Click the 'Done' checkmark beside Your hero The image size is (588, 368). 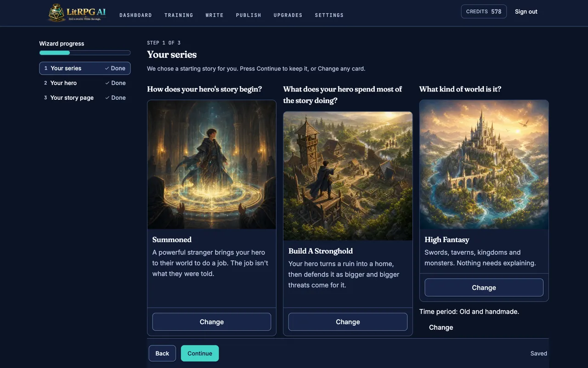tap(115, 83)
